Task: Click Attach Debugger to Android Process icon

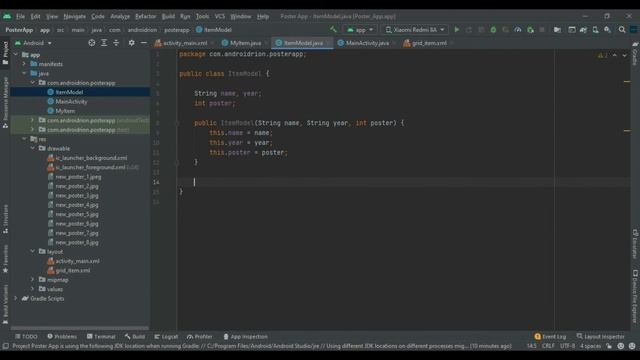Action: (530, 30)
